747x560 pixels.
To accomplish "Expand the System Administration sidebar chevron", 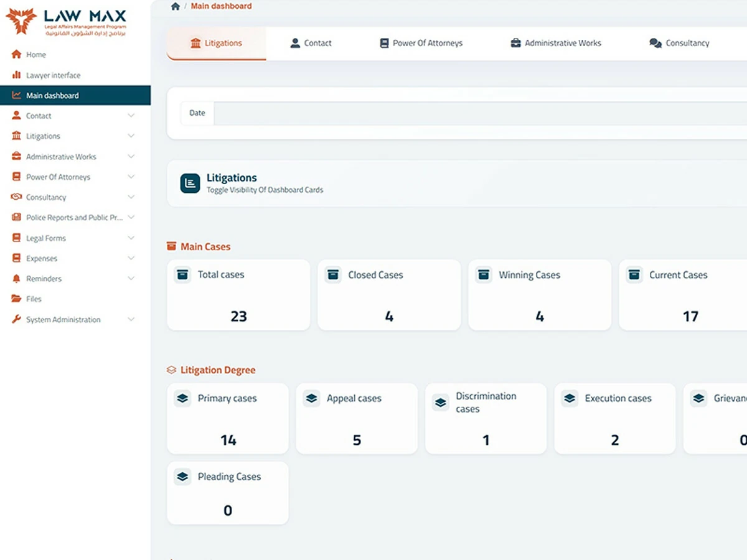I will [x=131, y=319].
